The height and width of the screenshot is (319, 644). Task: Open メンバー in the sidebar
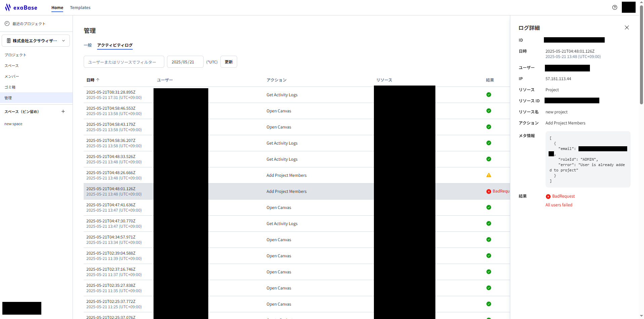[12, 76]
